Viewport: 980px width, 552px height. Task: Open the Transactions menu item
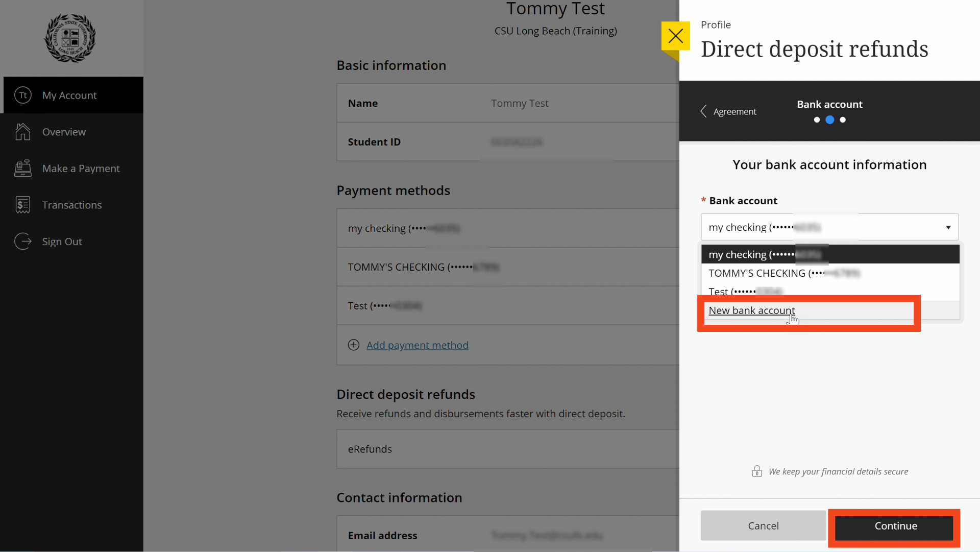pyautogui.click(x=72, y=205)
